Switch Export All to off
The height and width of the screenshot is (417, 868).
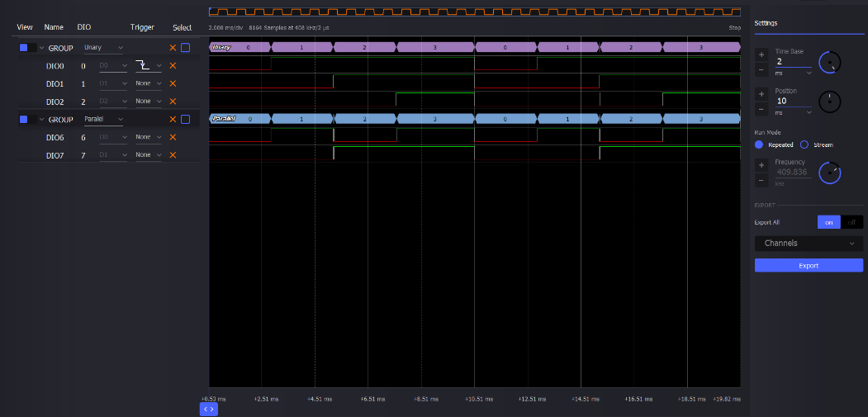tap(851, 222)
